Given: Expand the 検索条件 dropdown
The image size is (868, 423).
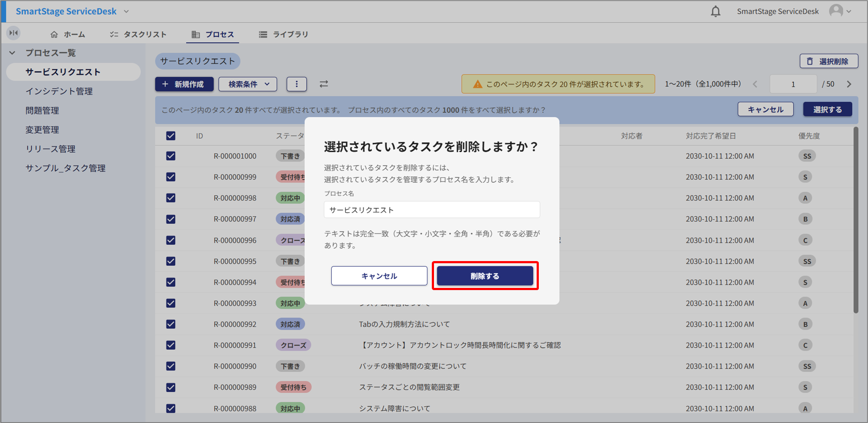Looking at the screenshot, I should point(249,84).
